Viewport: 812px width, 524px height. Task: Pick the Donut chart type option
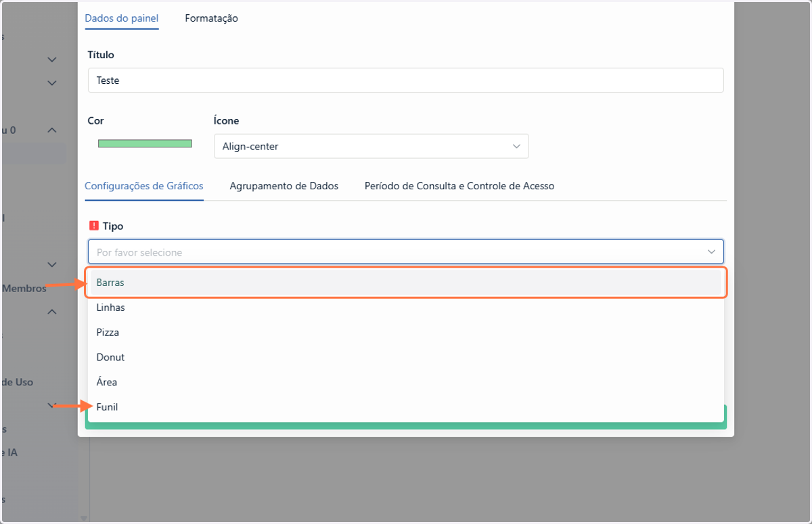(x=405, y=357)
